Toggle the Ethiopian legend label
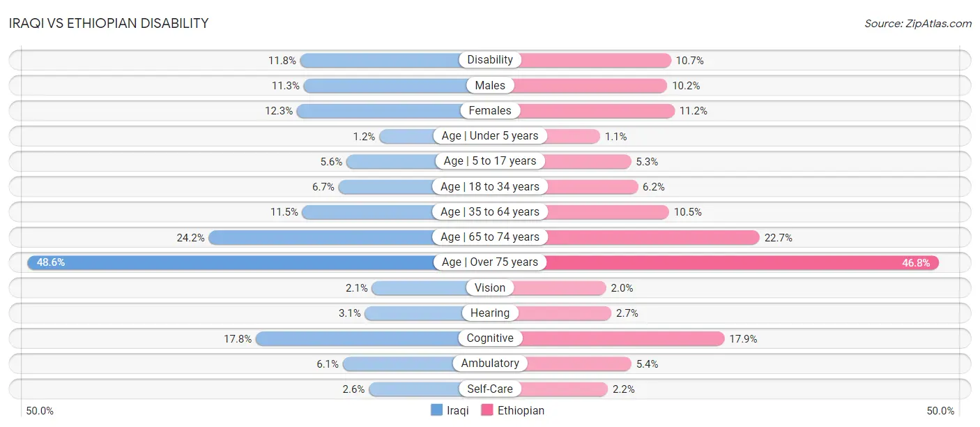 pyautogui.click(x=521, y=410)
